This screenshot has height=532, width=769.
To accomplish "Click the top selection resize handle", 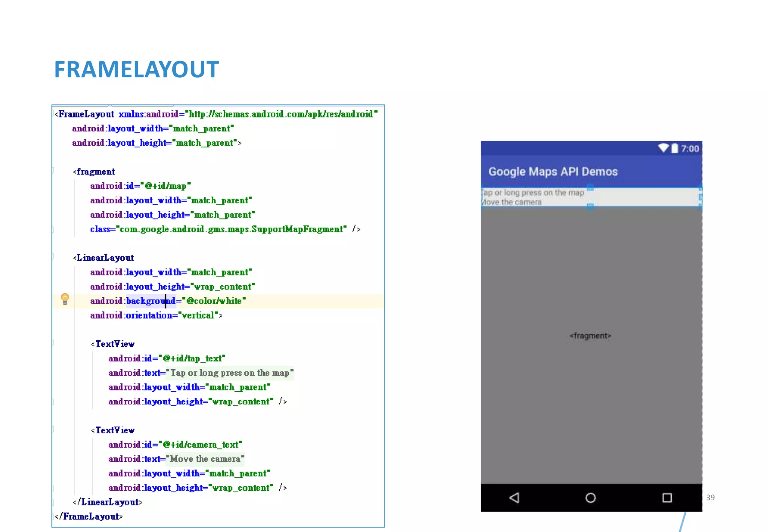I will tap(590, 187).
